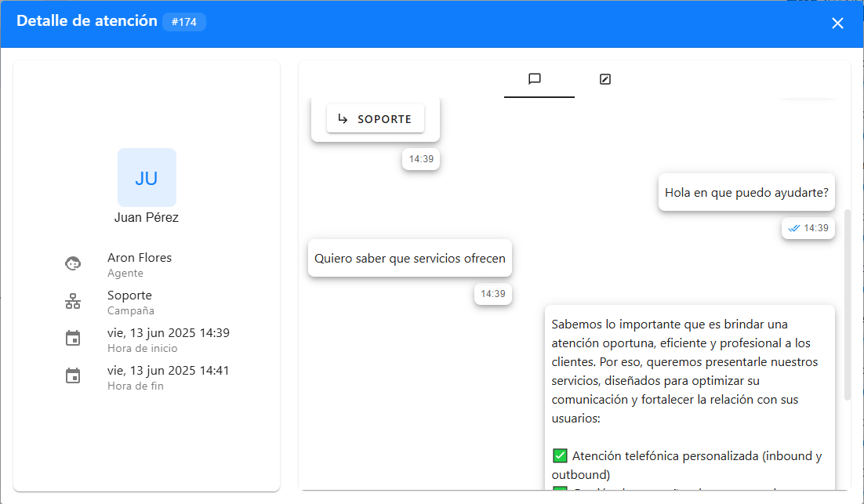864x504 pixels.
Task: Click the calendar icon for Hora de inicio
Action: coord(73,338)
